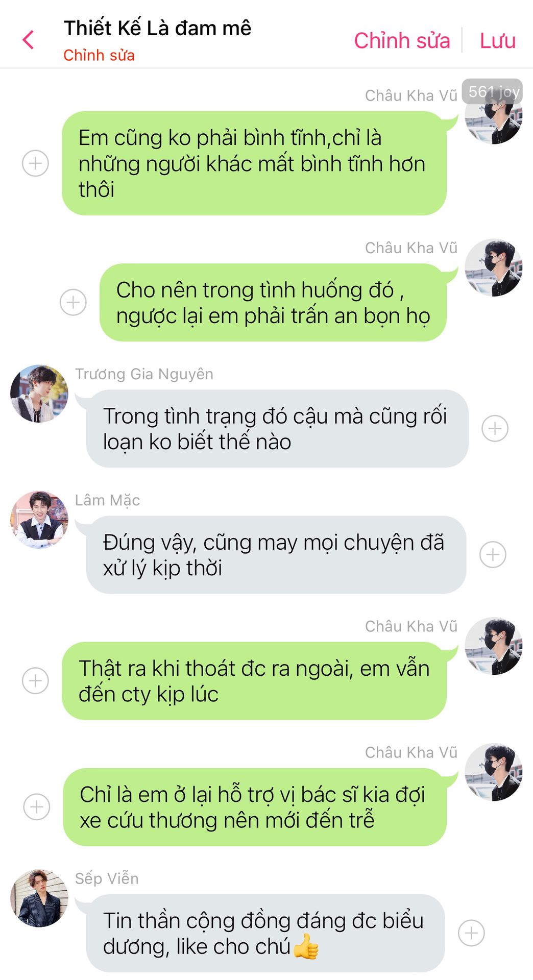Click plus icon beside 'Em cũng ko phải bình tĩnh' message
533x980 pixels.
[x=35, y=163]
